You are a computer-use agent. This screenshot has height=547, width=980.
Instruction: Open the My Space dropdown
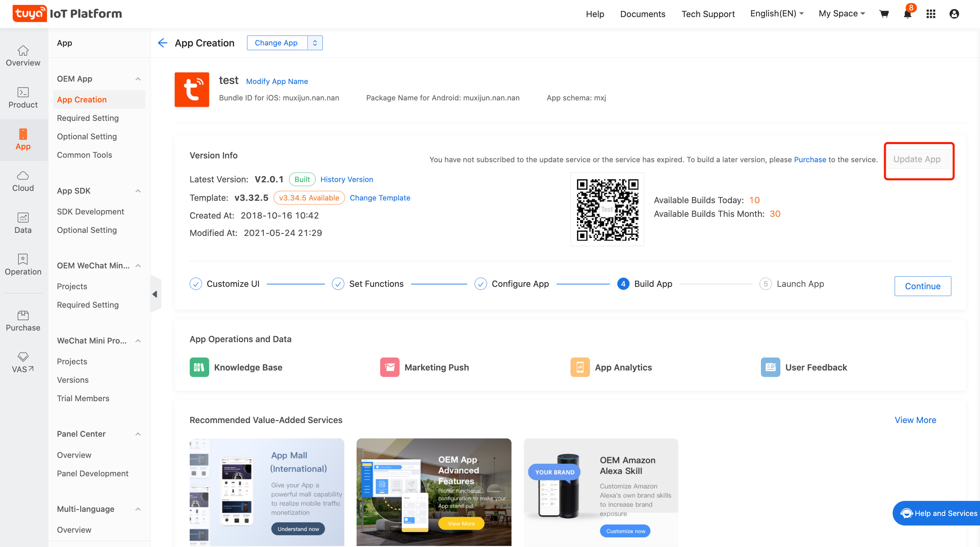[841, 14]
